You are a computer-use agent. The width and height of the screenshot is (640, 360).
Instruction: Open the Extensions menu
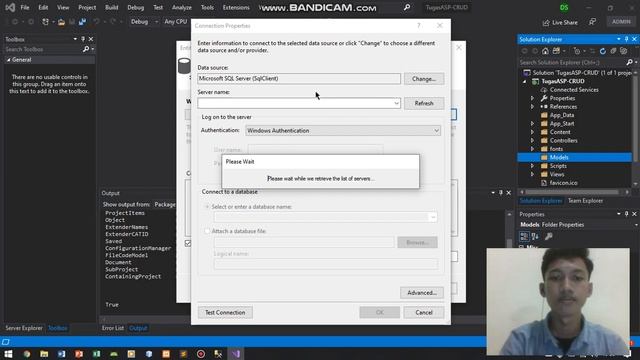[x=236, y=7]
